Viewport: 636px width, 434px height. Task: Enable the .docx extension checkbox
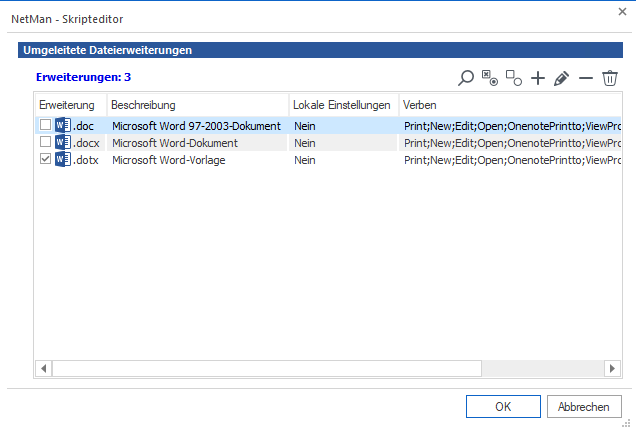pos(45,143)
